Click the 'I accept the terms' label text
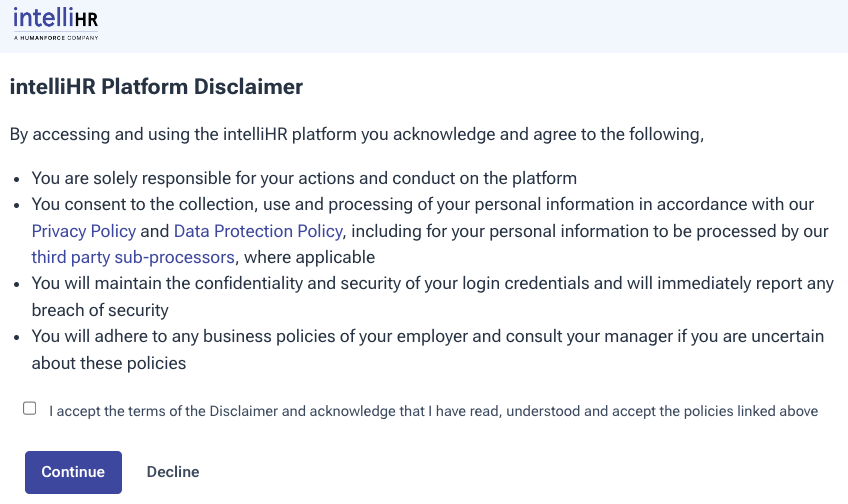The image size is (848, 504). click(433, 411)
